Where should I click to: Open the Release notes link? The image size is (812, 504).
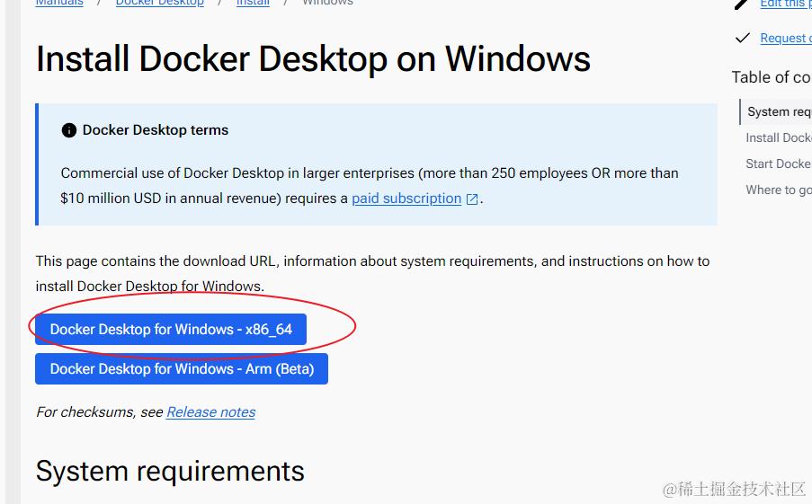(210, 412)
